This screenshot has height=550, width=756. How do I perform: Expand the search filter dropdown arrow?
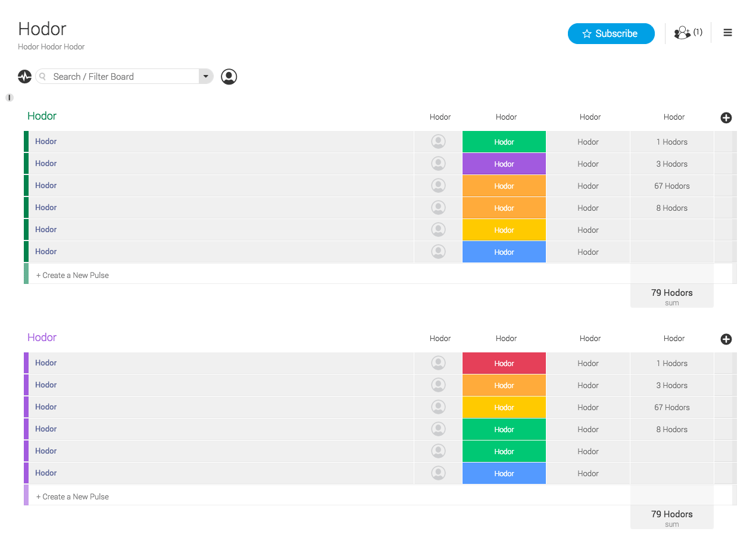[x=206, y=76]
